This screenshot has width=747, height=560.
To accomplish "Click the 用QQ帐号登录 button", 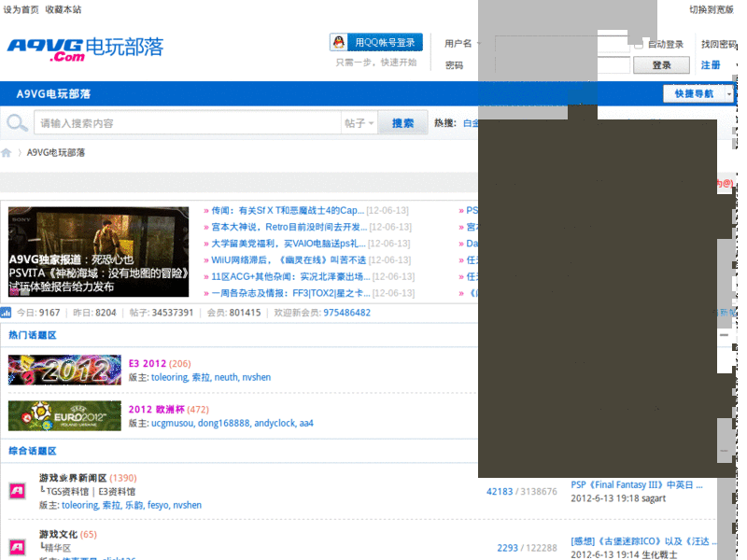I will tap(376, 42).
